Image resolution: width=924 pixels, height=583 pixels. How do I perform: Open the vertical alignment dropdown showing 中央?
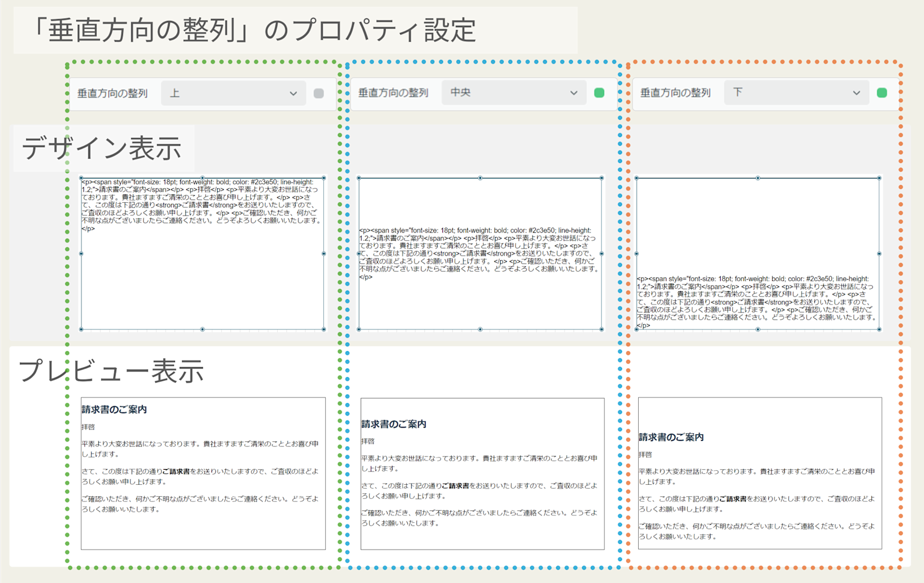tap(514, 92)
